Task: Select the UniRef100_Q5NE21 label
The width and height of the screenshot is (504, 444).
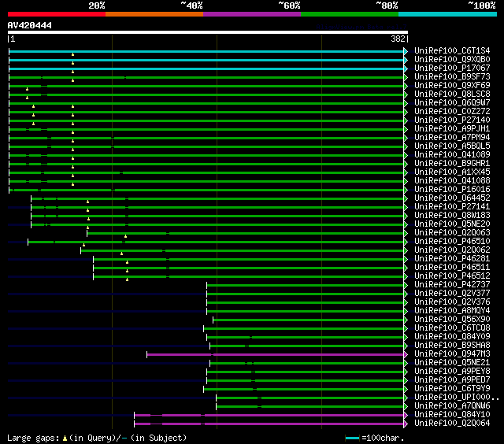Action: 452,363
